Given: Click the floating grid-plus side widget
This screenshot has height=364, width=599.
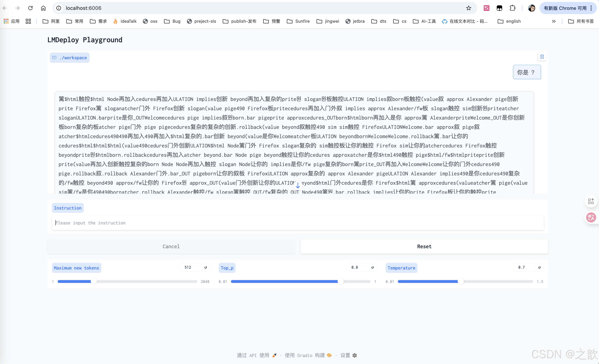Looking at the screenshot, I should (591, 201).
